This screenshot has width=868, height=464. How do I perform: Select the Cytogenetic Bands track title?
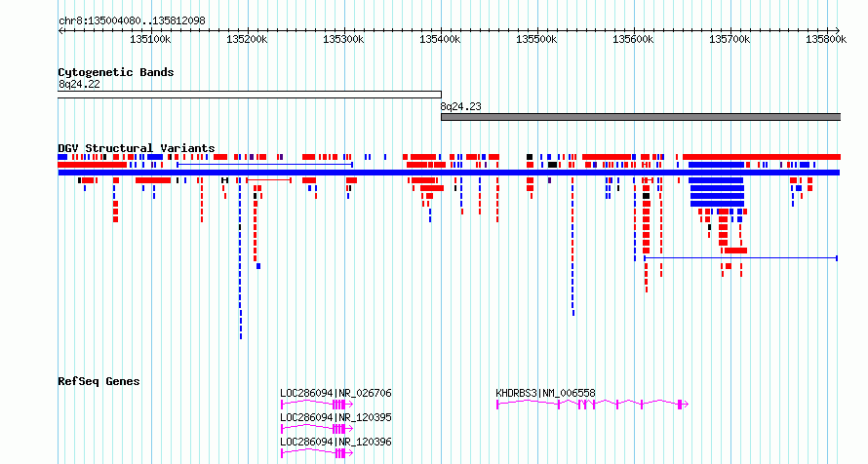coord(116,72)
